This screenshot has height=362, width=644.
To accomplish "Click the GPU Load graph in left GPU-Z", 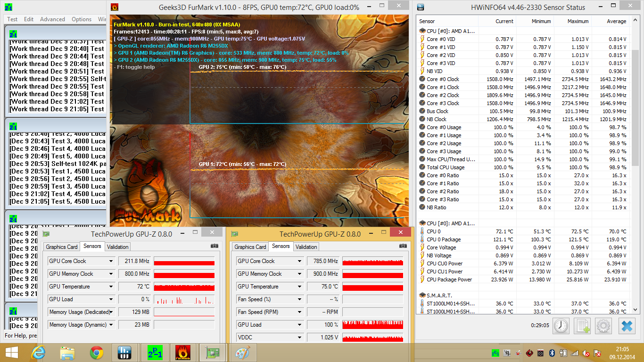I will 184,299.
